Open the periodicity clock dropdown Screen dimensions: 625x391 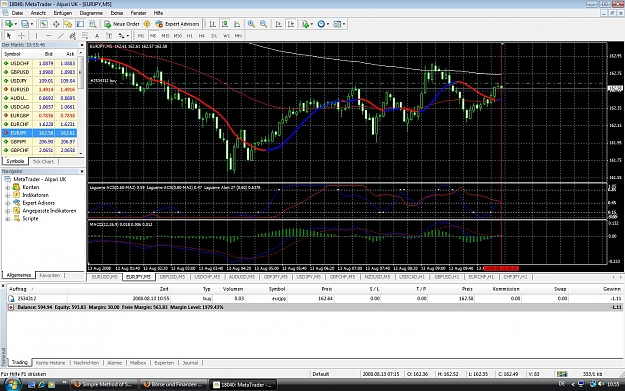click(x=323, y=24)
